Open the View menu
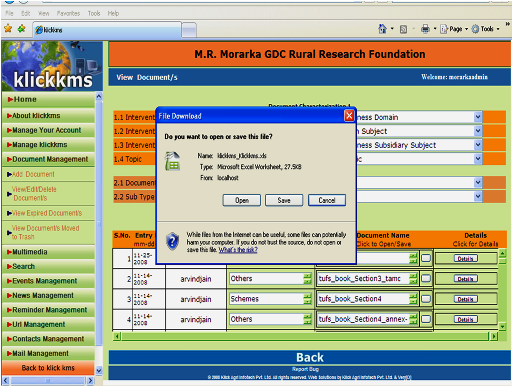The height and width of the screenshot is (386, 512). pos(43,13)
